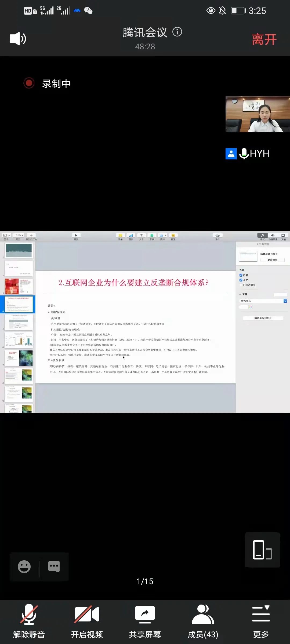Toggle the 标题 checkbox in slide layout
Viewport: 290px width, 644px height.
[241, 275]
